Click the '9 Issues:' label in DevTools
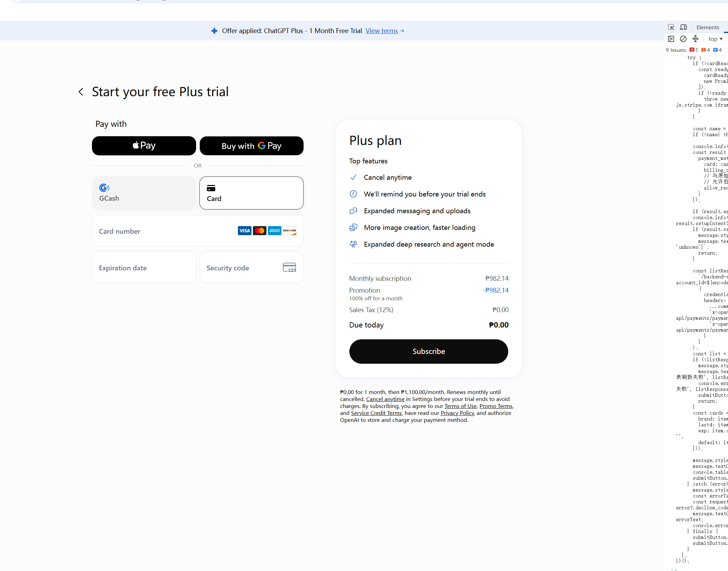Viewport: 728px width, 571px height. point(676,50)
